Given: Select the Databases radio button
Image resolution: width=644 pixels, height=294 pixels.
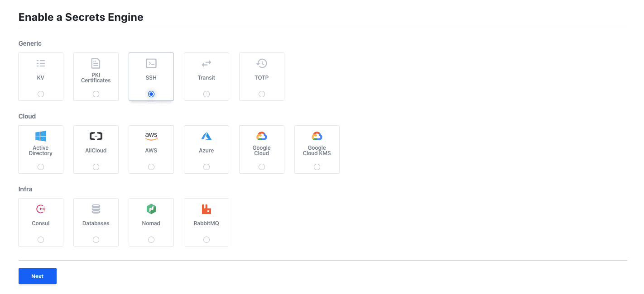Looking at the screenshot, I should coord(96,240).
